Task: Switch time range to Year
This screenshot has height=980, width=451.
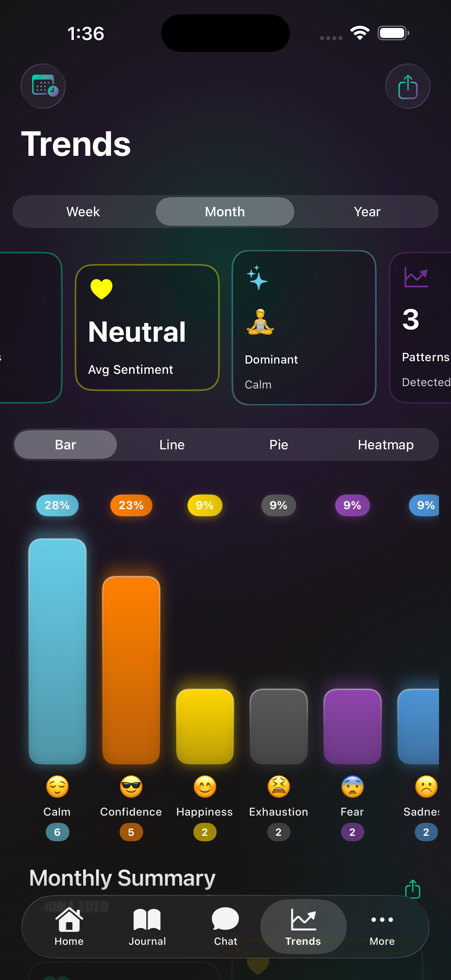Action: [x=367, y=212]
